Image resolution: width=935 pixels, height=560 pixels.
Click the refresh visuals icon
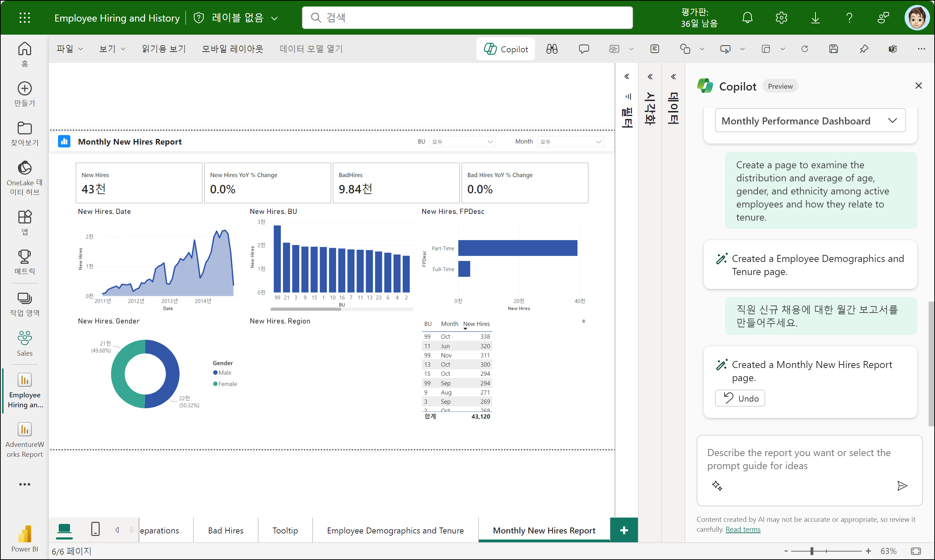click(805, 49)
